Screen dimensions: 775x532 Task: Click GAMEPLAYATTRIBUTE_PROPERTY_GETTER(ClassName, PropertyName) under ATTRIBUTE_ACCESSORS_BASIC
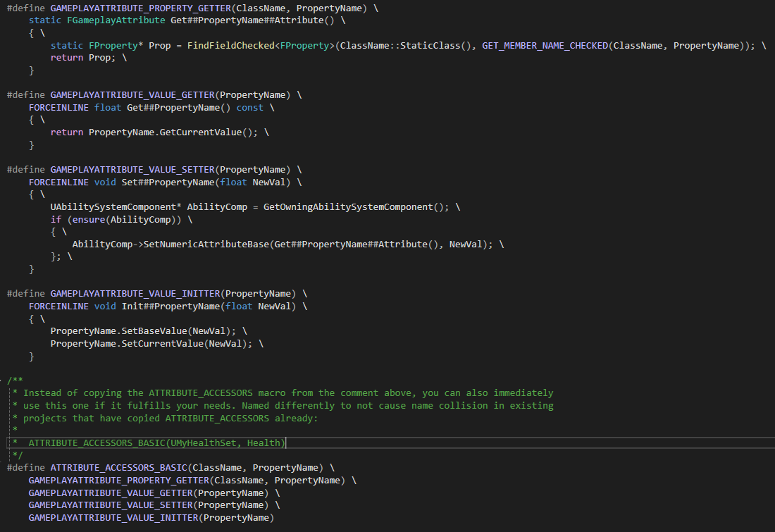(x=187, y=481)
